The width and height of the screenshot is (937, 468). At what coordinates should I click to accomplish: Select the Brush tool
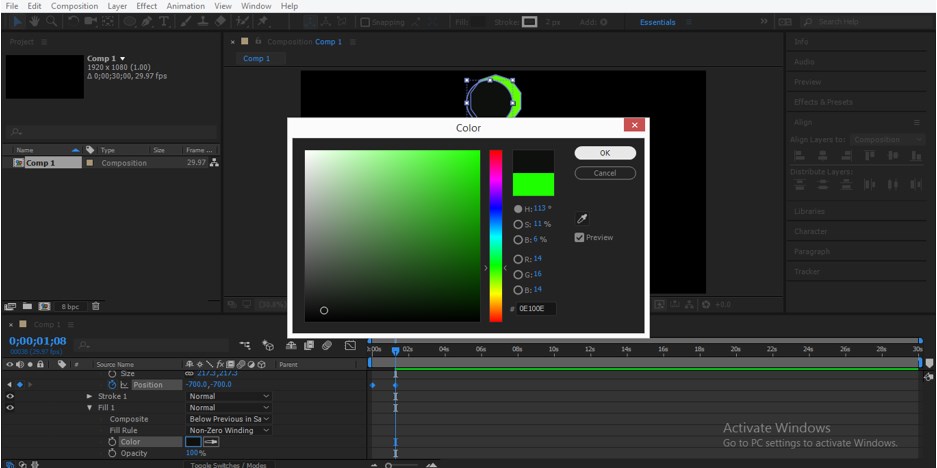pos(186,22)
